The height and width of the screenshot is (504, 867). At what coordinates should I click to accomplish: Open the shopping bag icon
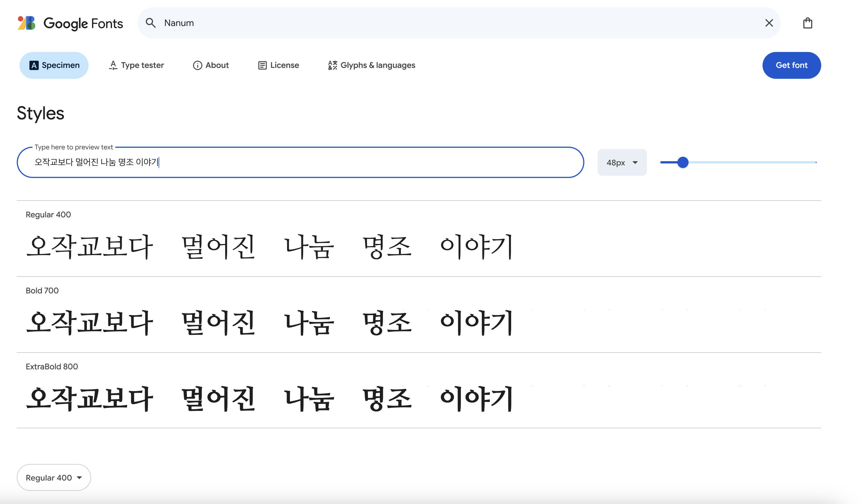(808, 23)
